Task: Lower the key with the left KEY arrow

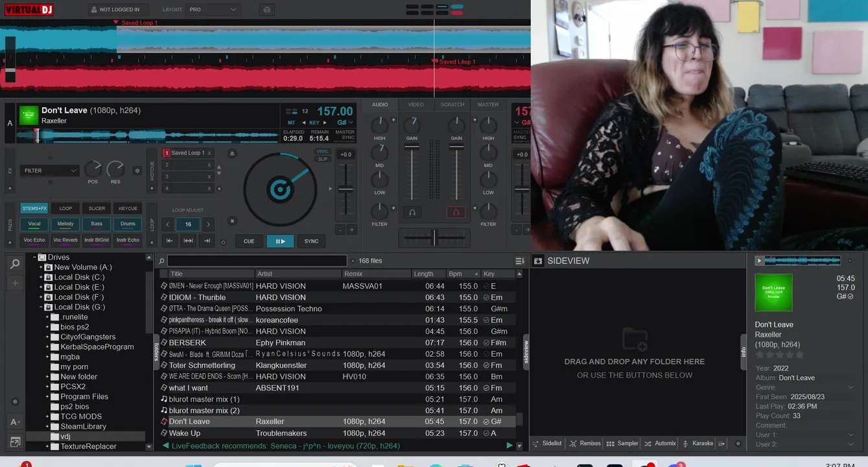Action: 303,123
